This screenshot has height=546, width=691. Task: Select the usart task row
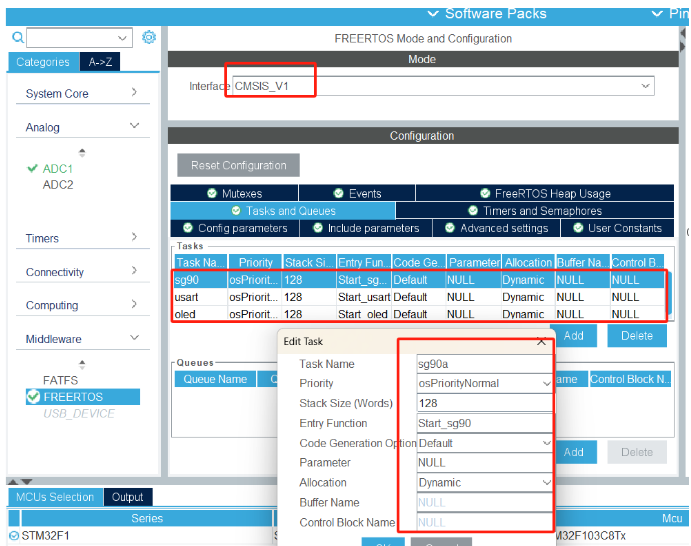click(x=419, y=297)
